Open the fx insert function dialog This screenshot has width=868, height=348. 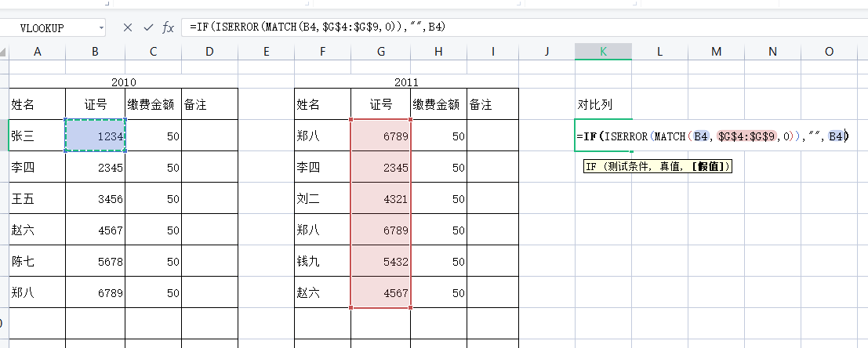(168, 27)
